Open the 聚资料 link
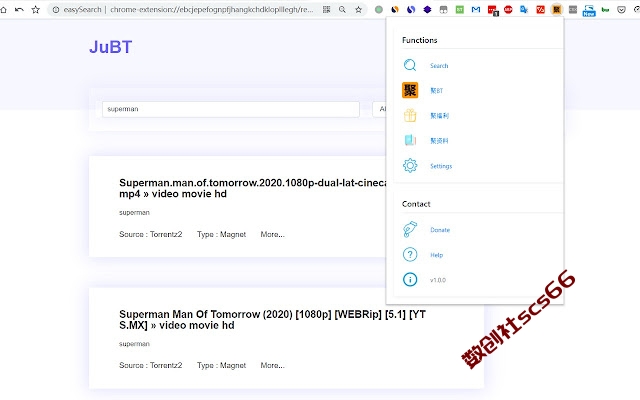 (439, 141)
